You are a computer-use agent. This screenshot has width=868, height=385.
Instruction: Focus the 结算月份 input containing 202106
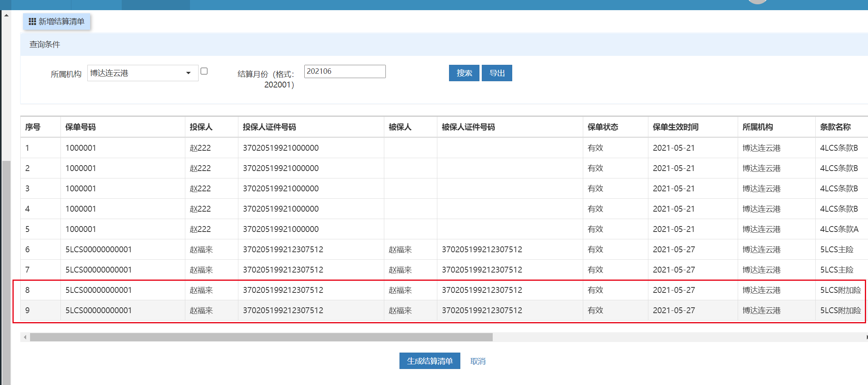tap(345, 71)
